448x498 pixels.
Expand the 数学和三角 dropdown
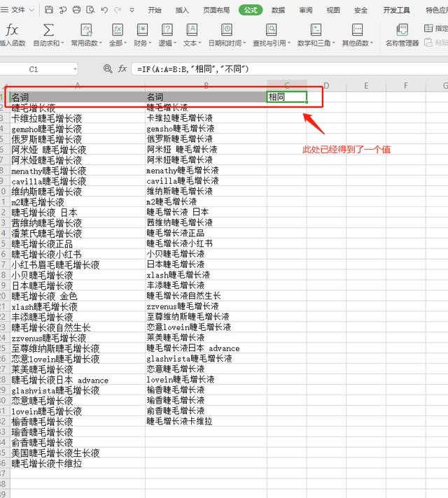pyautogui.click(x=333, y=43)
